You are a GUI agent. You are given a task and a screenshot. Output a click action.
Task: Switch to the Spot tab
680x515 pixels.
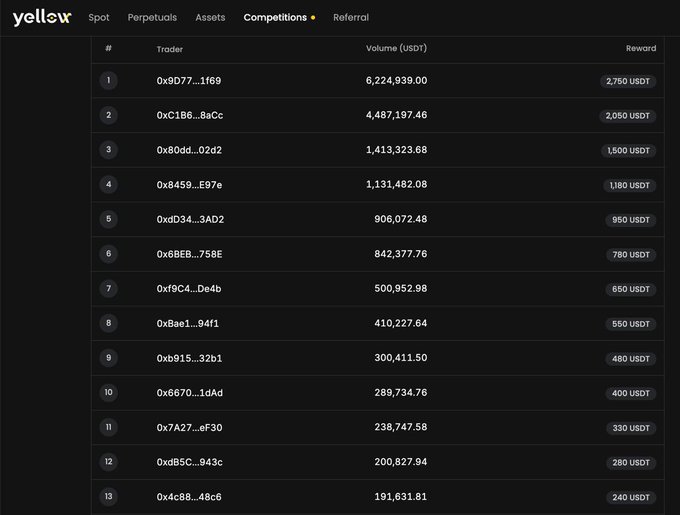99,18
